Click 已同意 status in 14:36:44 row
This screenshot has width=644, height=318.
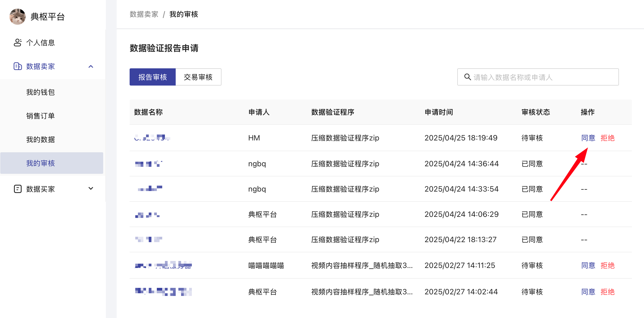pyautogui.click(x=532, y=164)
